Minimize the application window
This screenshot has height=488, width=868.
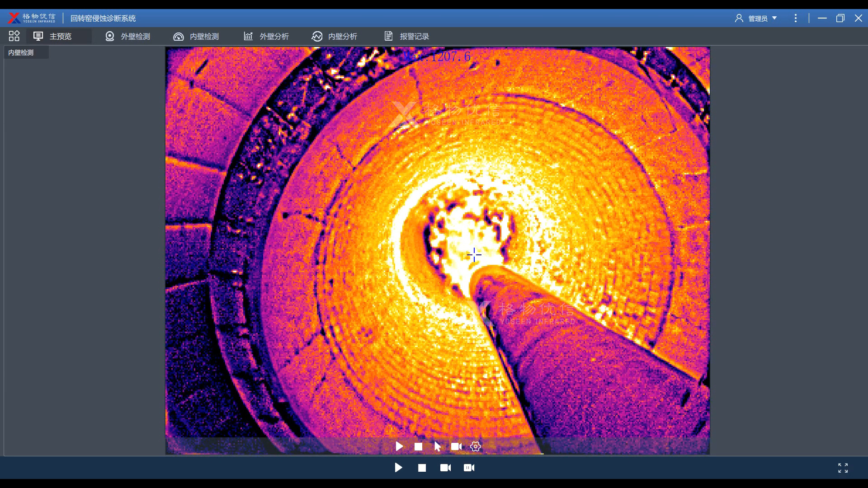(x=822, y=18)
